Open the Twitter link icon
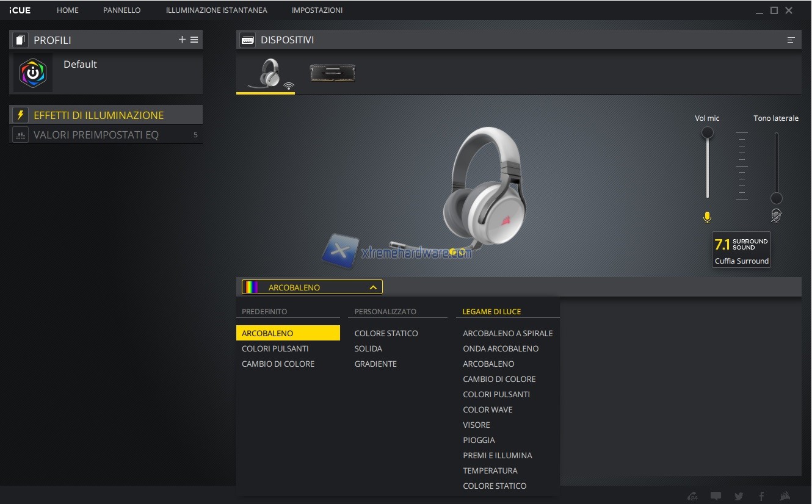This screenshot has height=504, width=812. click(x=739, y=496)
